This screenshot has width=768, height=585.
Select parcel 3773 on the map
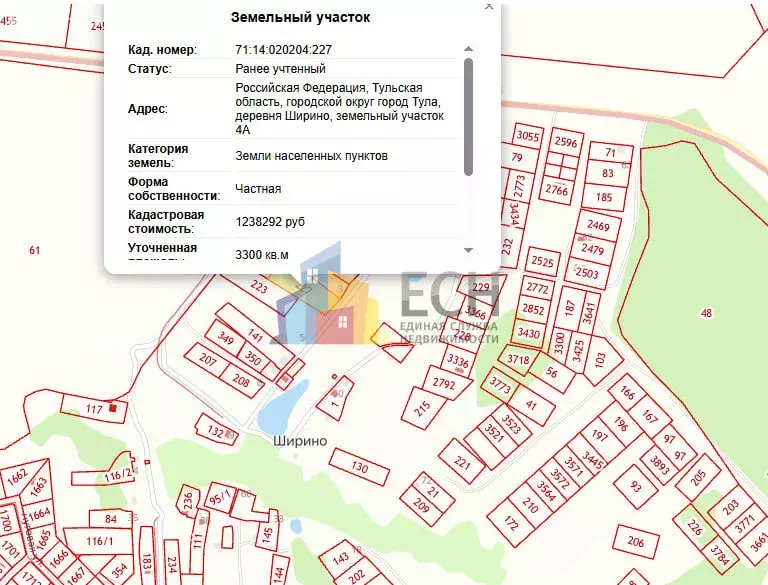coord(500,386)
